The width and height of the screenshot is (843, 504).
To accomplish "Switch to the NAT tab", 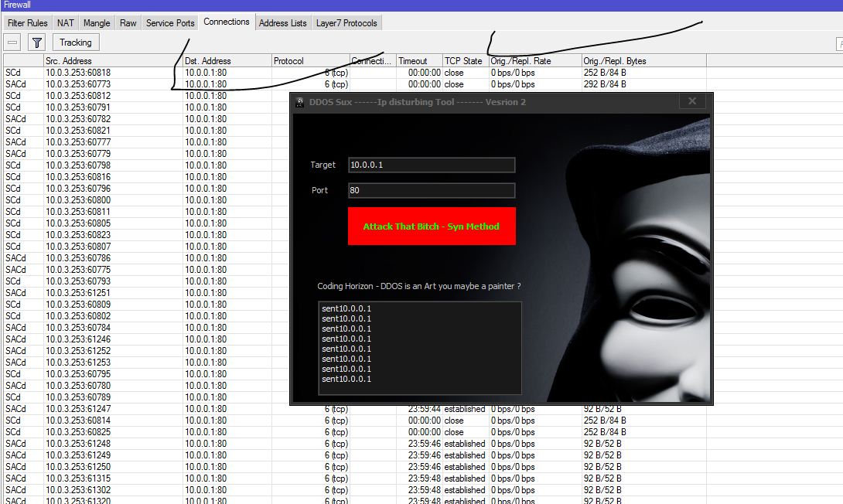I will coord(66,23).
